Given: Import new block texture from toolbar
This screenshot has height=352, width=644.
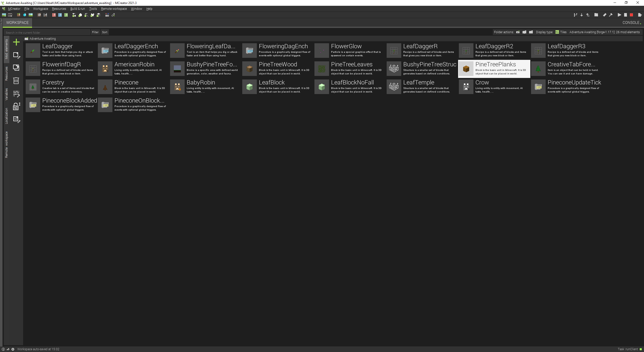Looking at the screenshot, I should [18, 15].
